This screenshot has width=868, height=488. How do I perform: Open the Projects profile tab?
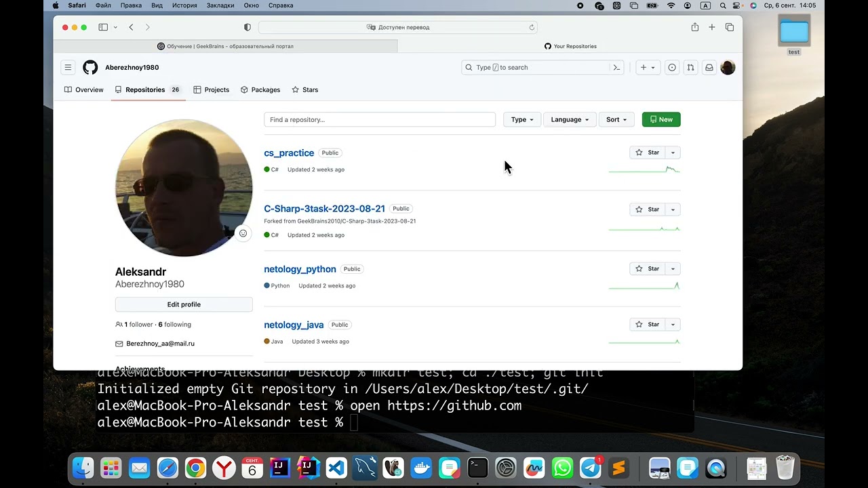pyautogui.click(x=212, y=89)
